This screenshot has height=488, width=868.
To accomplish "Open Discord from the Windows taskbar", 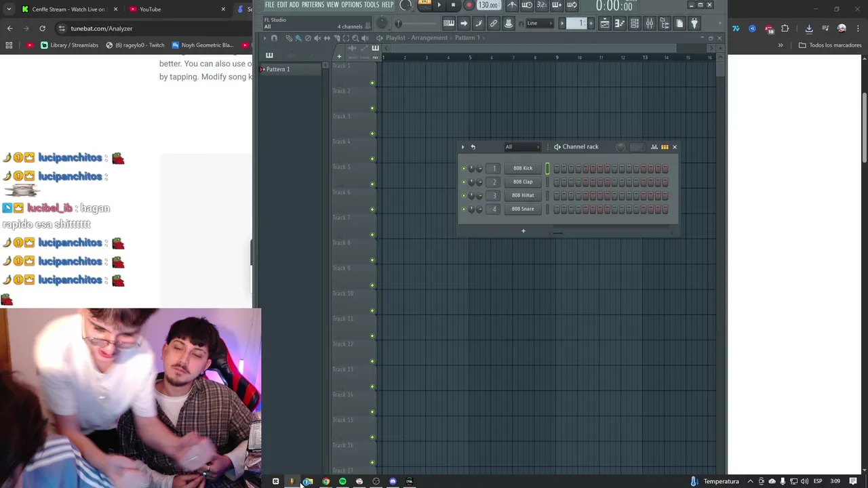I will click(x=393, y=481).
